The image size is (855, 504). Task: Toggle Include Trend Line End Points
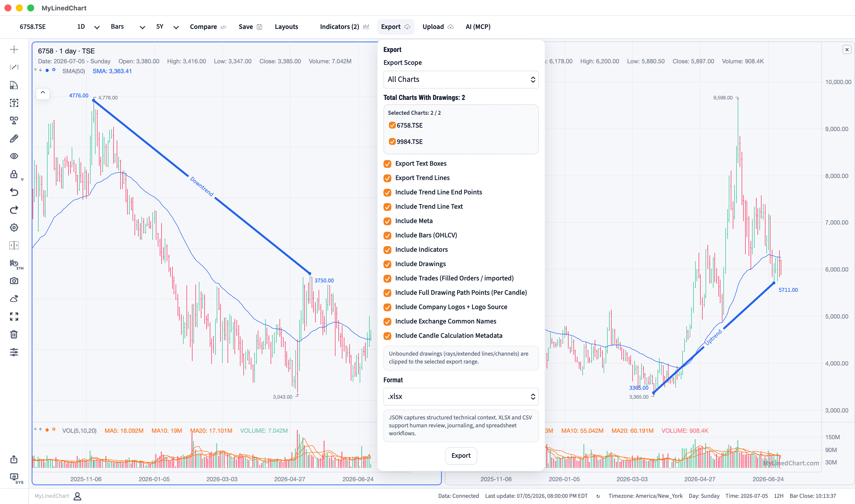[387, 193]
